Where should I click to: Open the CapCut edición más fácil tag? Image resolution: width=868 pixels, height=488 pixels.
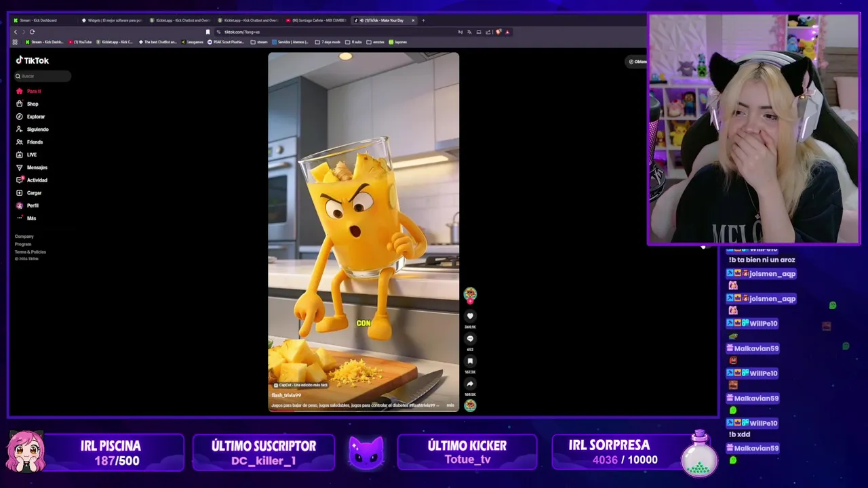click(300, 385)
